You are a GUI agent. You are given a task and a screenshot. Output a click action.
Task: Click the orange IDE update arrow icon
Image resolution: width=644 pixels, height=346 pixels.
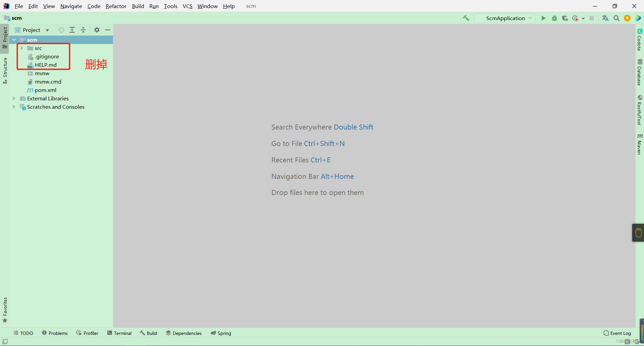pyautogui.click(x=627, y=18)
